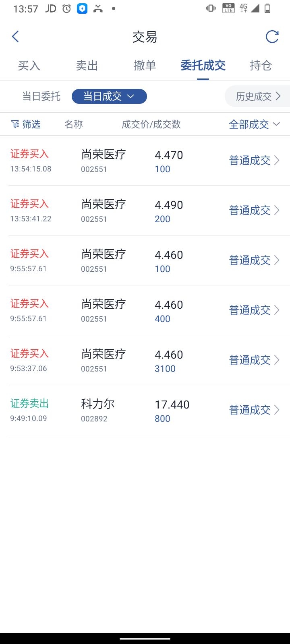
Task: Expand the 当日成交 dropdown pill
Action: [109, 96]
